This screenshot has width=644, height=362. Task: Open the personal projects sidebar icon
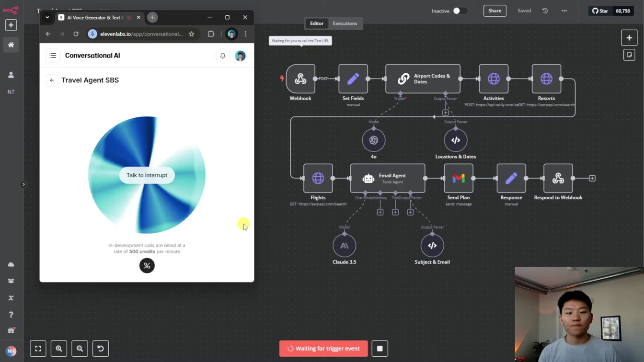11,75
